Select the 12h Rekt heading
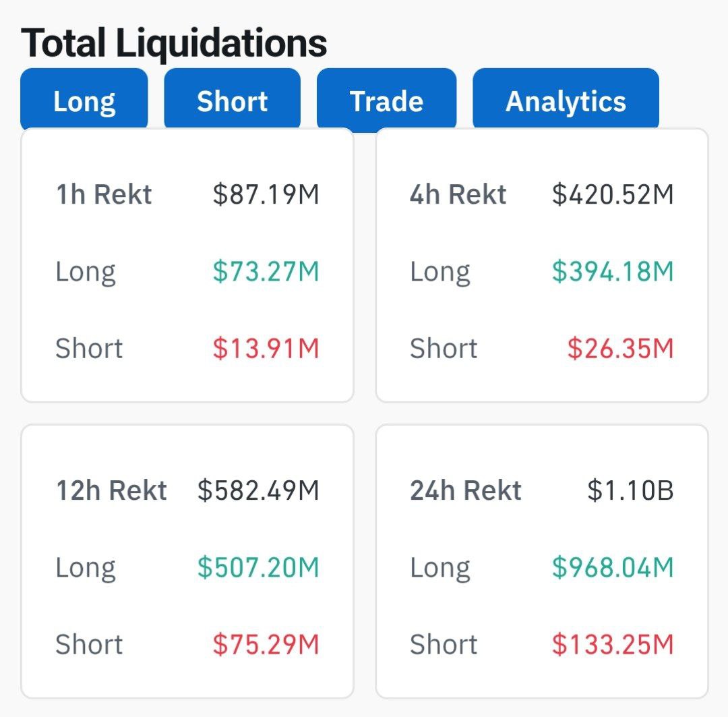Image resolution: width=728 pixels, height=717 pixels. click(x=111, y=490)
